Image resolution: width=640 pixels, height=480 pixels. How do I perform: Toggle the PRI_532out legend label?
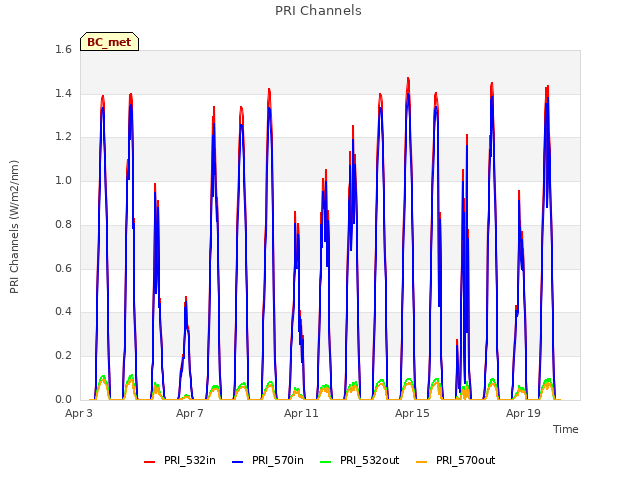[369, 460]
